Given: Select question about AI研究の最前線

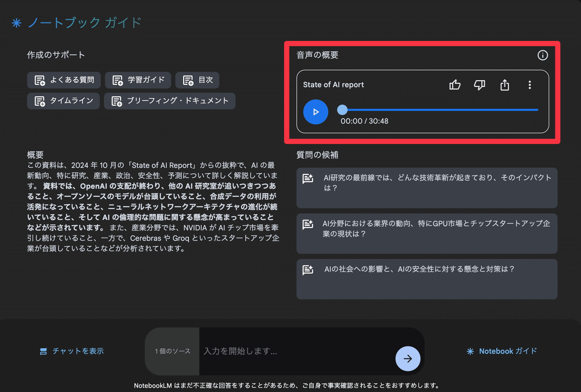Looking at the screenshot, I should pos(427,188).
